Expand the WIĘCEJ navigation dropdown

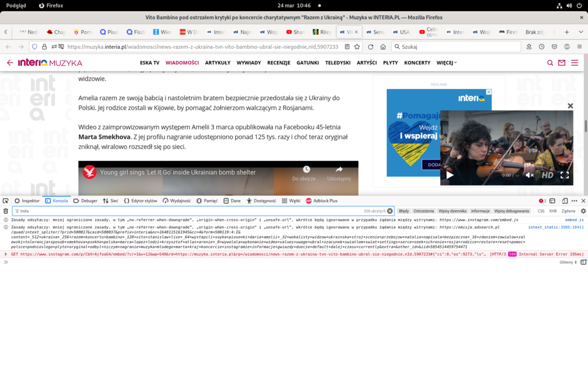[x=447, y=63]
